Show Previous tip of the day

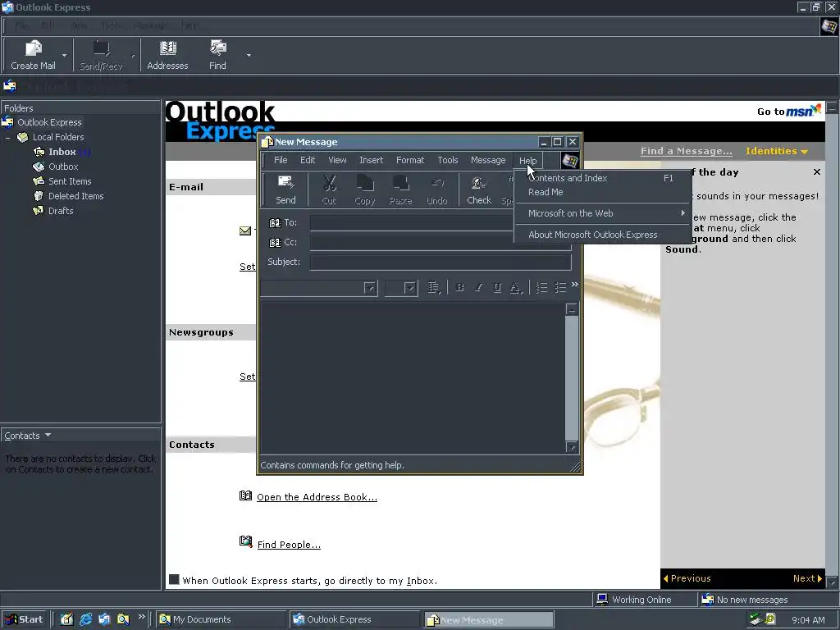(687, 578)
